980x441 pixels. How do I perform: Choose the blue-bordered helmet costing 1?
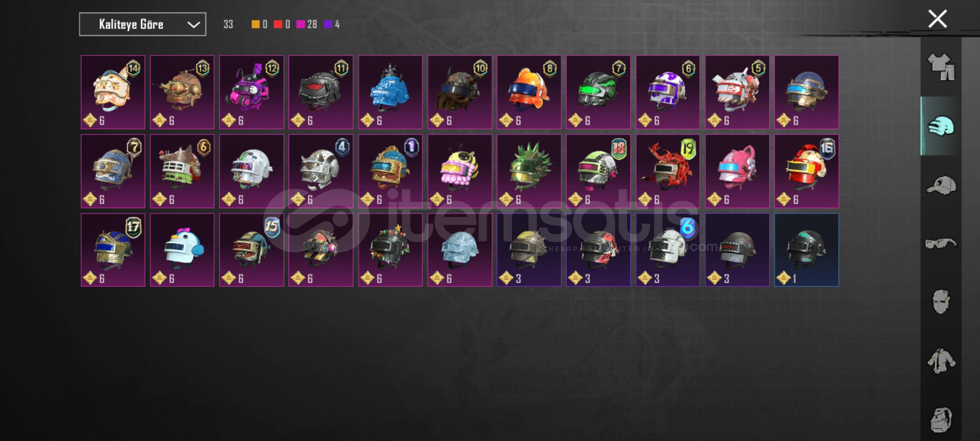[806, 250]
